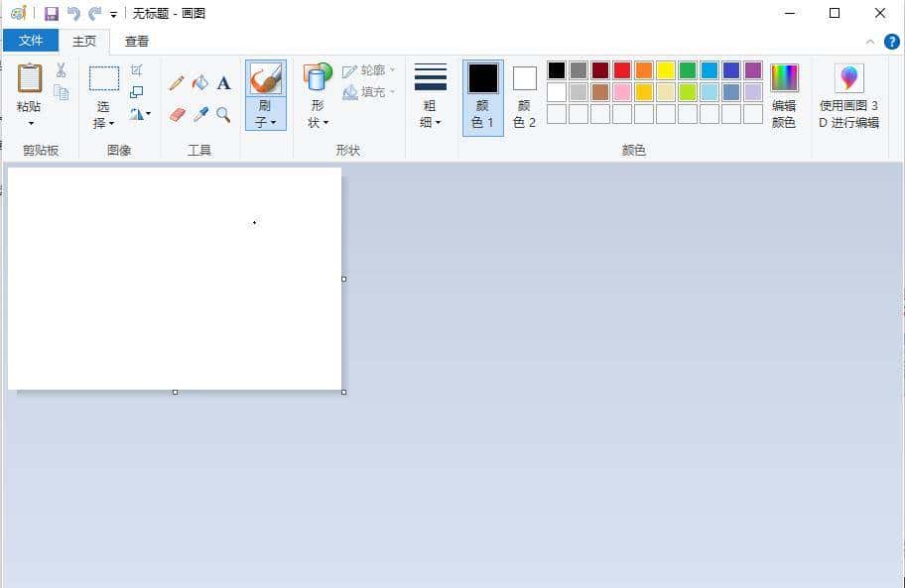Open the 刷子 brushes dropdown
Image resolution: width=905 pixels, height=588 pixels.
[266, 115]
